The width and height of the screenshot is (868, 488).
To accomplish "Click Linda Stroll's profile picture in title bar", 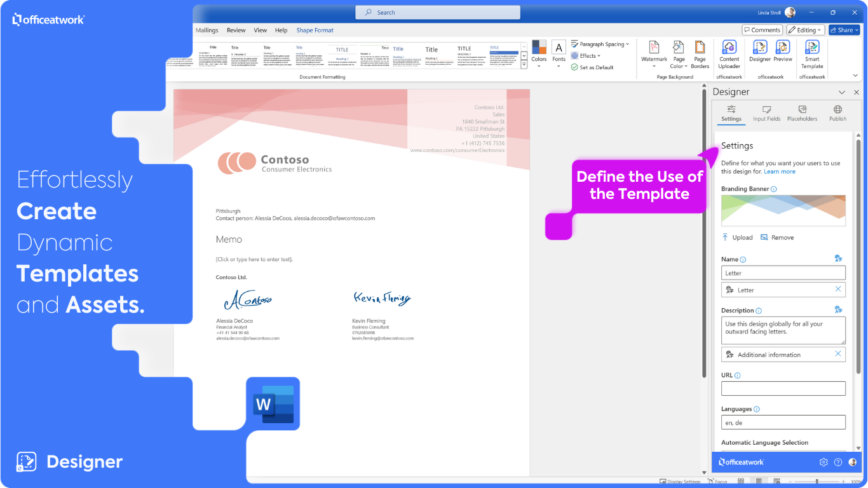I will pos(790,12).
